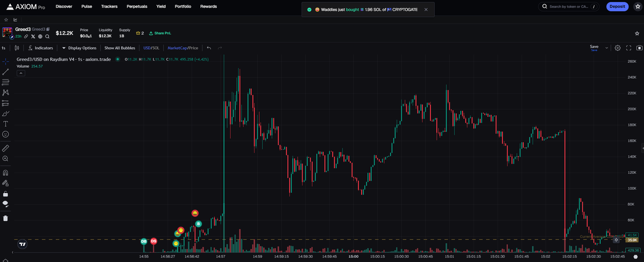Click Share PnL
Screen dimensions: 644x262
[159, 33]
